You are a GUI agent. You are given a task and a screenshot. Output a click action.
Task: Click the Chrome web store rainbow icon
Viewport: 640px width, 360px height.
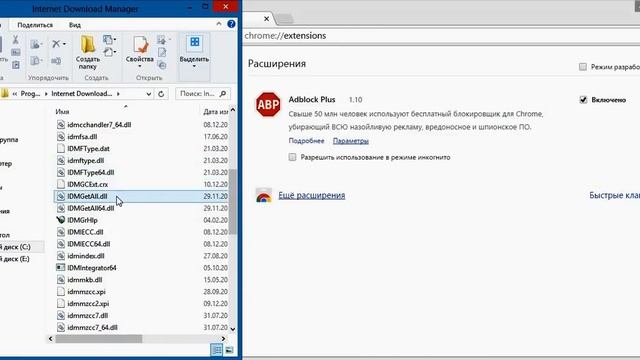pyautogui.click(x=264, y=195)
